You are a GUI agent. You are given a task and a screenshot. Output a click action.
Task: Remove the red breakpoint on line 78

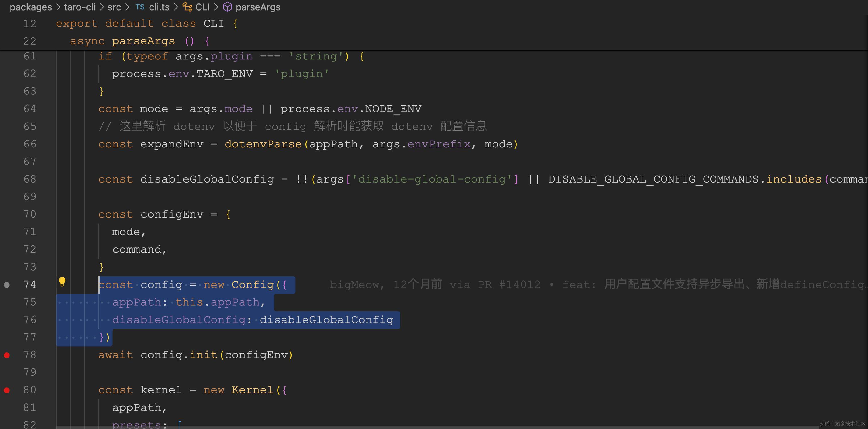[x=7, y=355]
